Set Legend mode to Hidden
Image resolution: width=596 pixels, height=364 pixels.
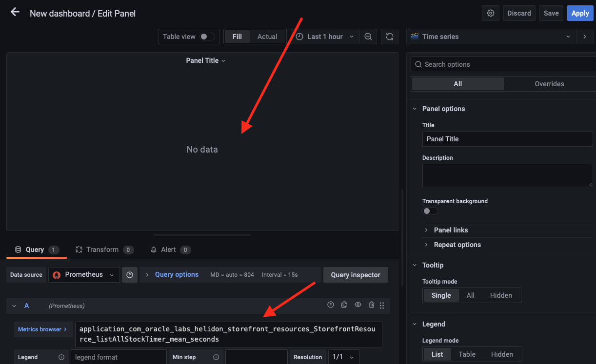(502, 354)
